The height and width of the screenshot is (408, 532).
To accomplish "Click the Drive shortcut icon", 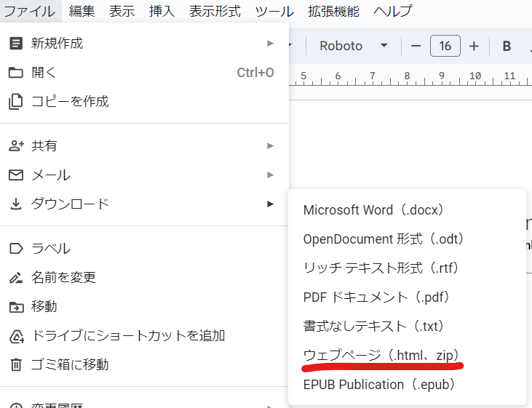I will point(17,337).
